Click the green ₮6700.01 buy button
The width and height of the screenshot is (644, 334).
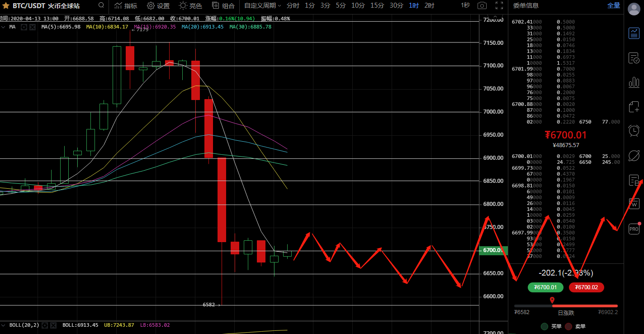pyautogui.click(x=546, y=287)
